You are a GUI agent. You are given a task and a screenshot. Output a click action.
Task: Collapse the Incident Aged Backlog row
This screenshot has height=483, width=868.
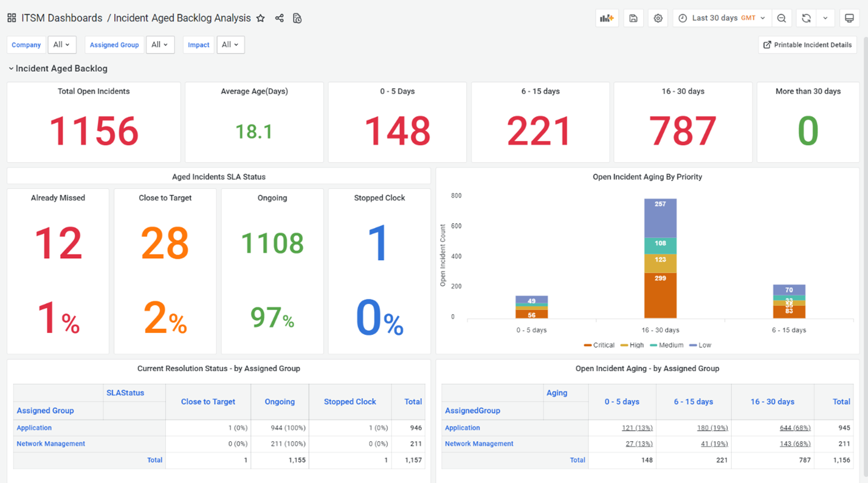point(11,69)
